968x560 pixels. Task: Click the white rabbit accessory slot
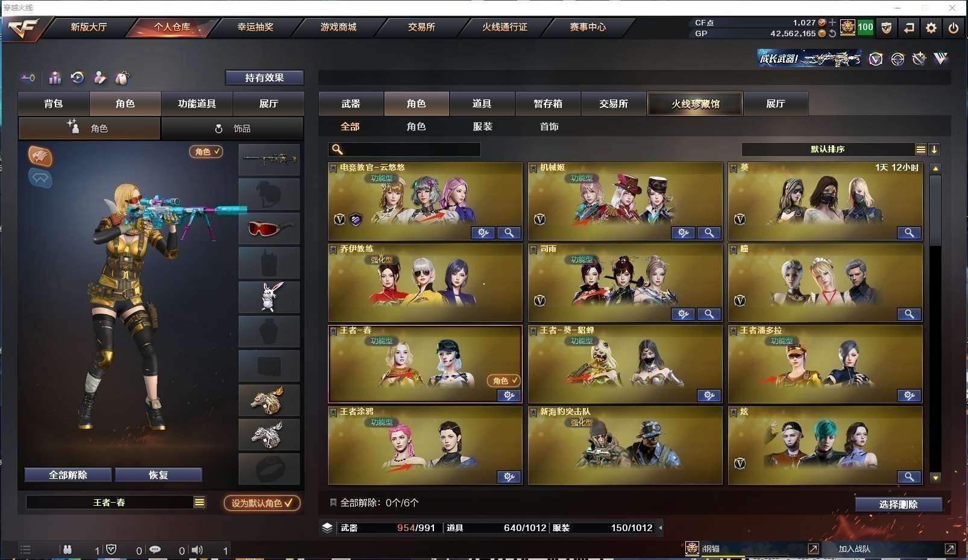269,297
